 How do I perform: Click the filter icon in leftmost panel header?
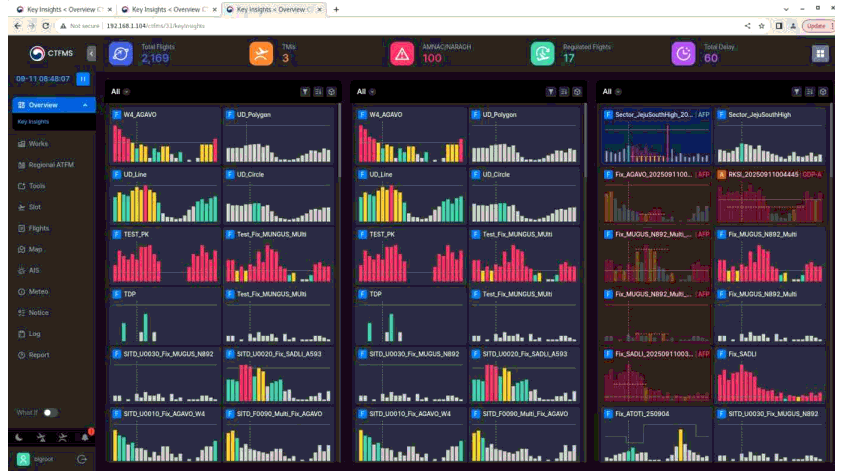click(x=305, y=92)
